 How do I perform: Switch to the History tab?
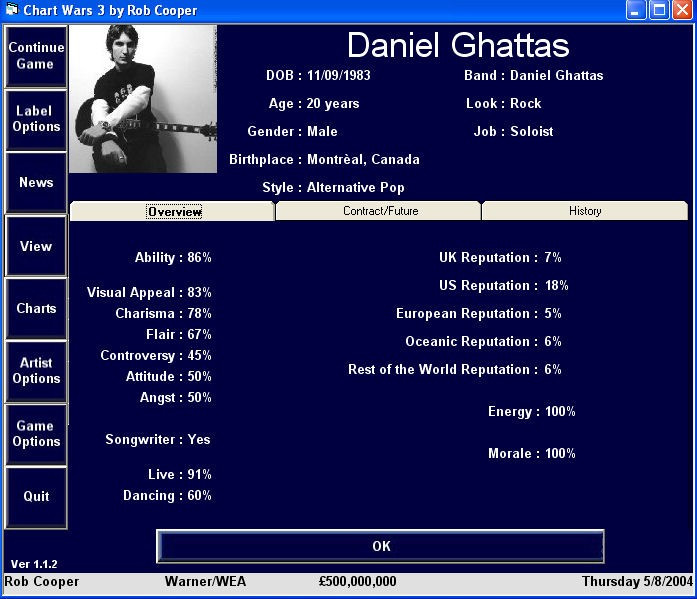pyautogui.click(x=585, y=211)
